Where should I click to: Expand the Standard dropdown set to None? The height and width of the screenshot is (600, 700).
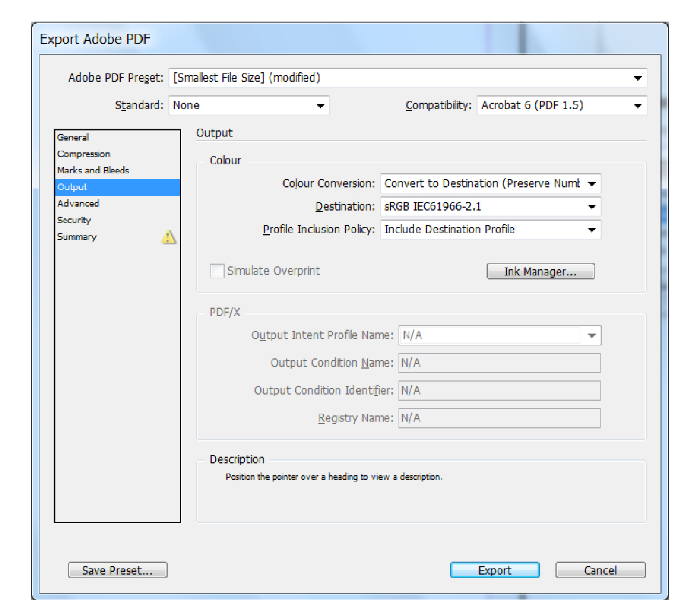click(x=249, y=106)
